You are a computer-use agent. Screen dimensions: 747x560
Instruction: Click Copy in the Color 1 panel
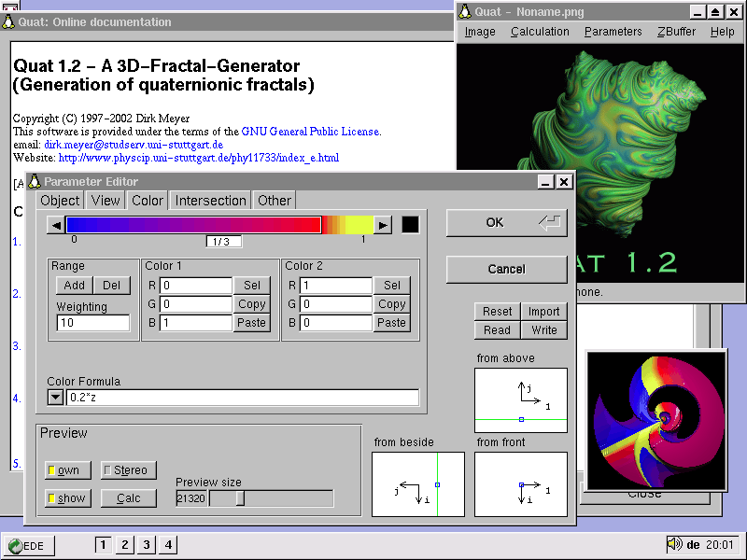252,304
